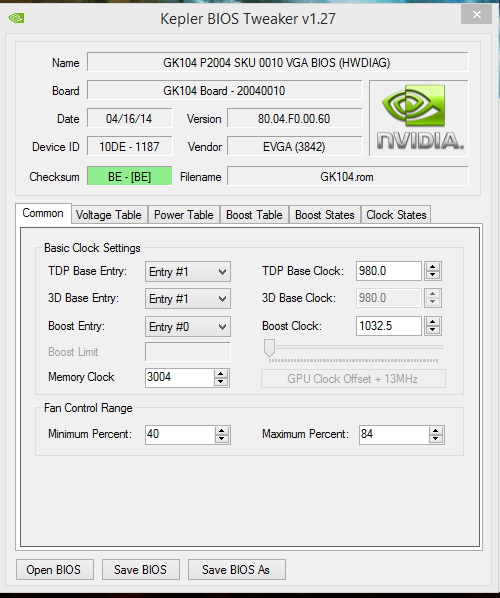The image size is (500, 598).
Task: Click the NVIDIA eye icon in title bar
Action: 16,18
